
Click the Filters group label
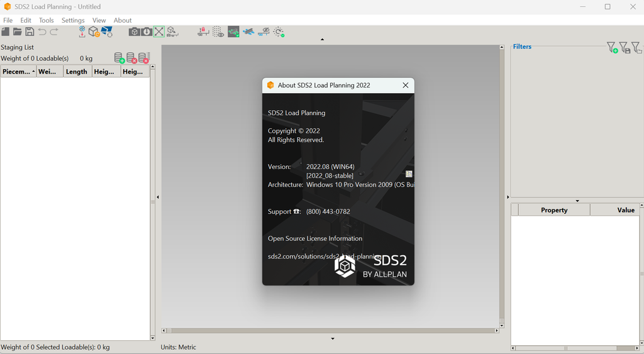[x=522, y=47]
